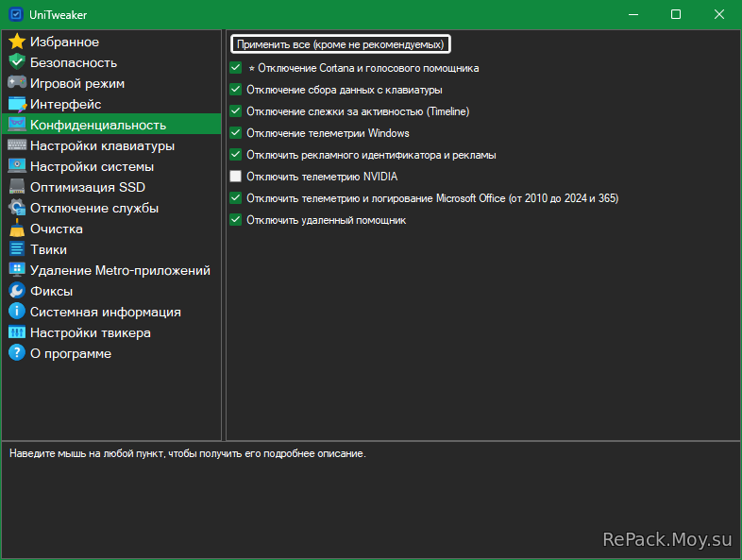Toggle Microsoft Office telemetry checkbox

coord(236,198)
